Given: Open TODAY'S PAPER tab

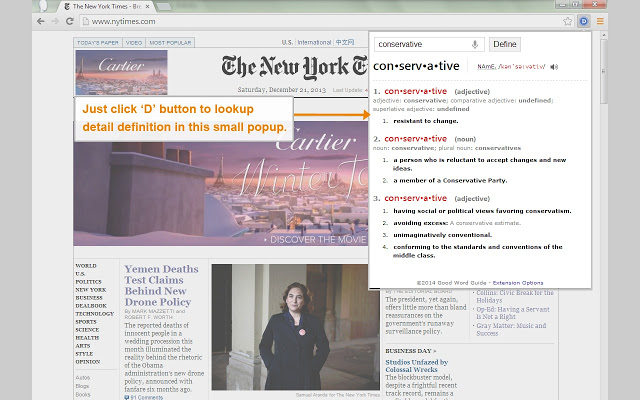Looking at the screenshot, I should [x=98, y=42].
